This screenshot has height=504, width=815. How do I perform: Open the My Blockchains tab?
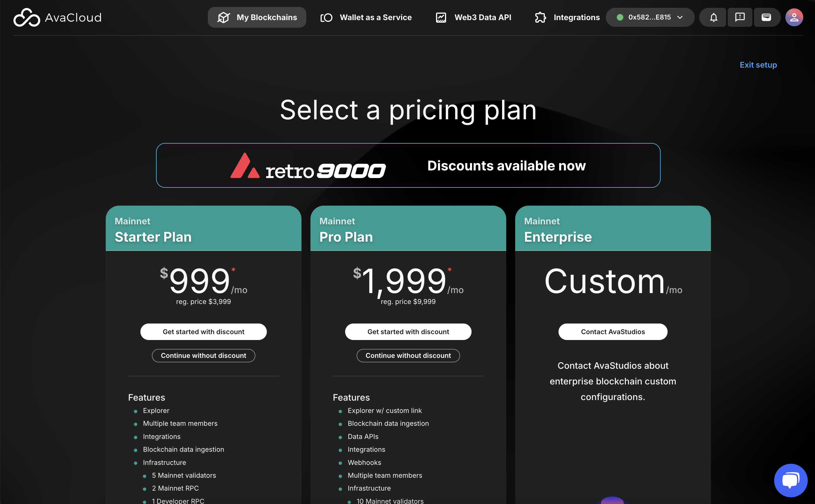point(257,17)
